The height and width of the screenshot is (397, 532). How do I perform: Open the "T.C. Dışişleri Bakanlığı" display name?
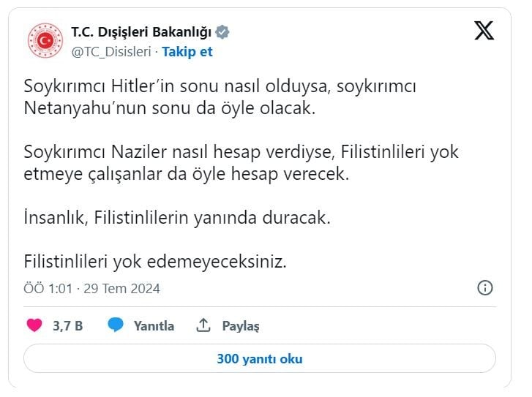[x=141, y=32]
